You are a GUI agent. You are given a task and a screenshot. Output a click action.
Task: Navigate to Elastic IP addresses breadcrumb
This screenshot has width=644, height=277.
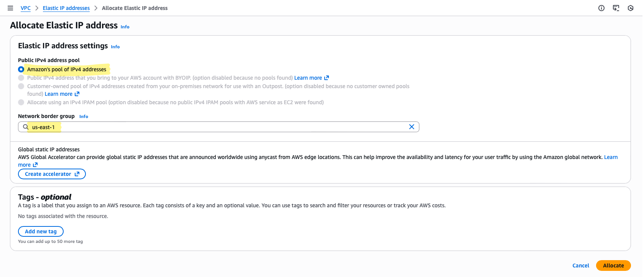[x=66, y=8]
